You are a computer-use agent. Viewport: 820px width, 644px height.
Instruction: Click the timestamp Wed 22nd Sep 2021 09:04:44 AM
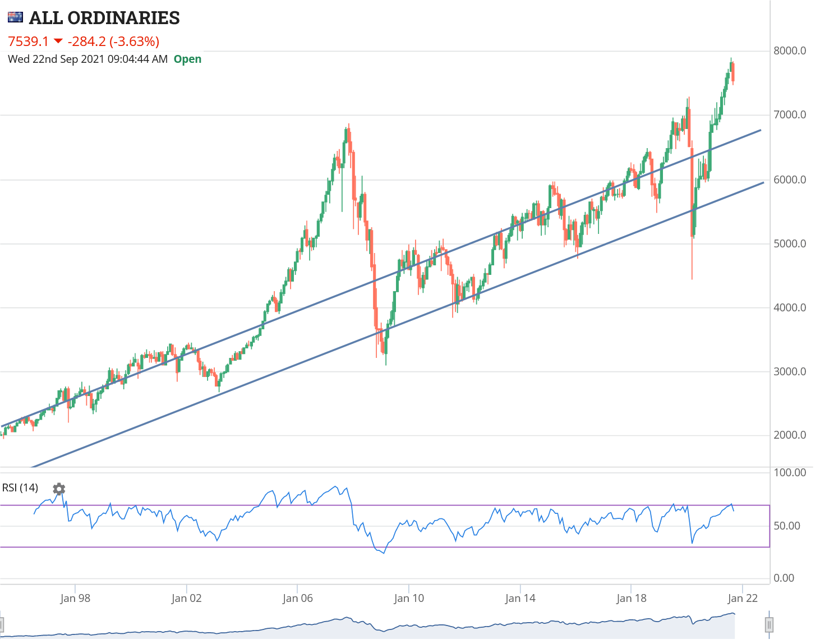tap(87, 59)
